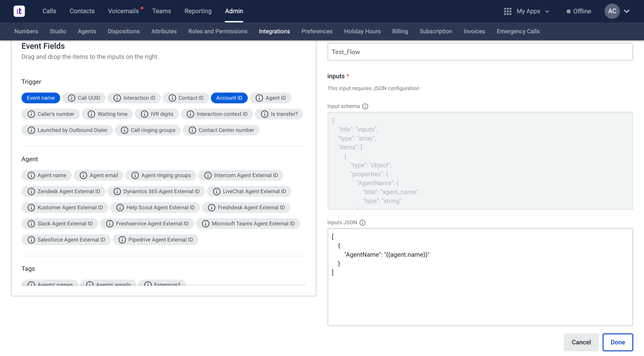Image resolution: width=644 pixels, height=356 pixels.
Task: Click the Input schema read-only box
Action: [480, 161]
